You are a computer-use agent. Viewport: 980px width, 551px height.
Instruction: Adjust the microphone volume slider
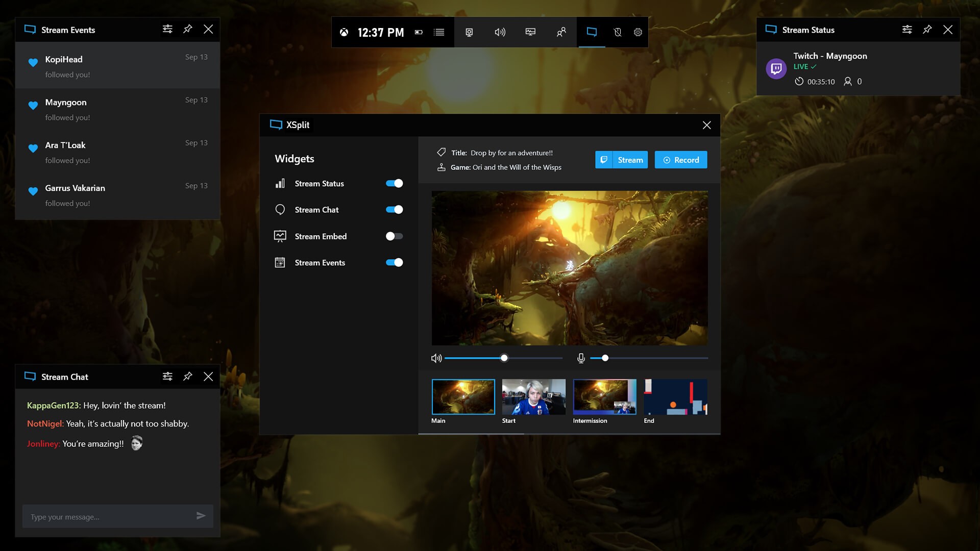tap(605, 358)
